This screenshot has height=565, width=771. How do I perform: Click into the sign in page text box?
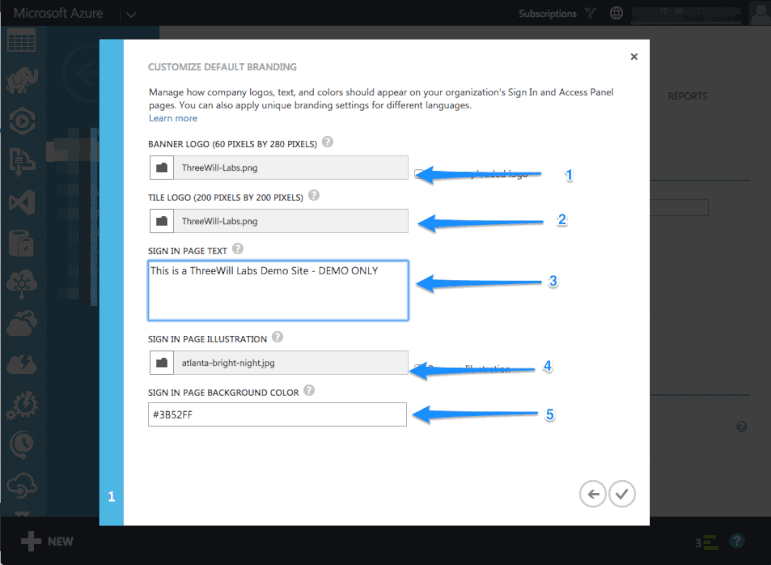[x=277, y=290]
